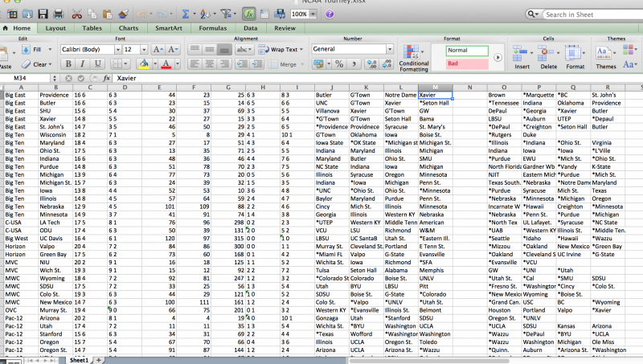This screenshot has height=364, width=643.
Task: Click the Delete cells button
Action: tap(548, 57)
